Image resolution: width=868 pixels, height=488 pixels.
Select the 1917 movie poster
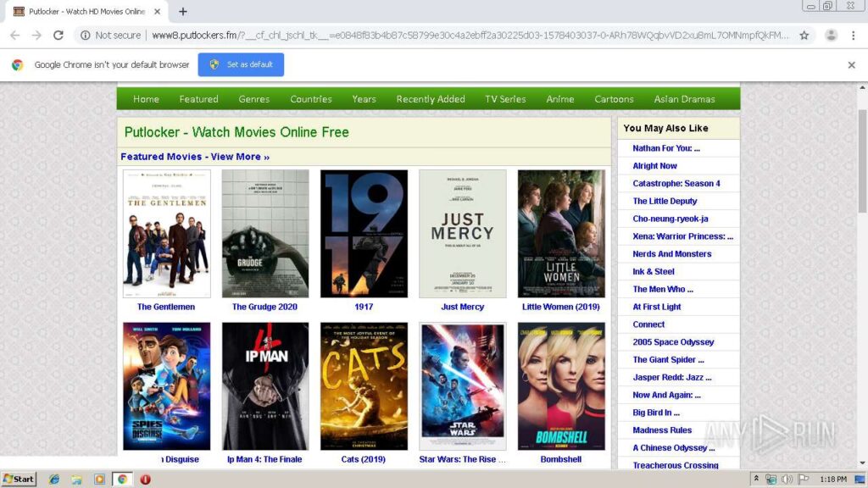(364, 234)
